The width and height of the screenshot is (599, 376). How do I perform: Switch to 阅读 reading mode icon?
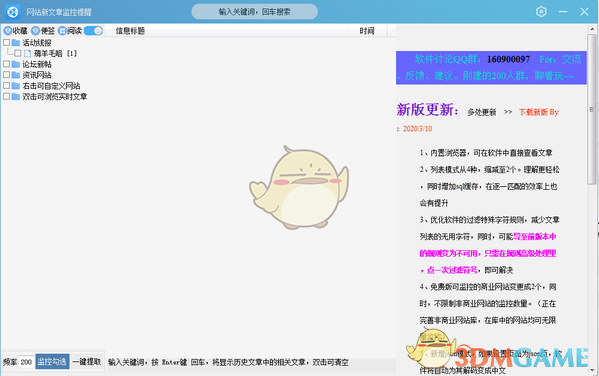tap(62, 31)
